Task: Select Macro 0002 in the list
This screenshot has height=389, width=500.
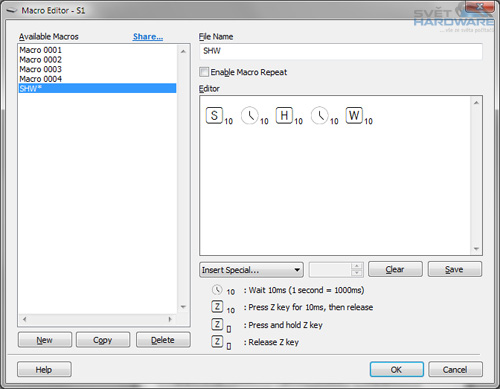Action: pos(97,60)
